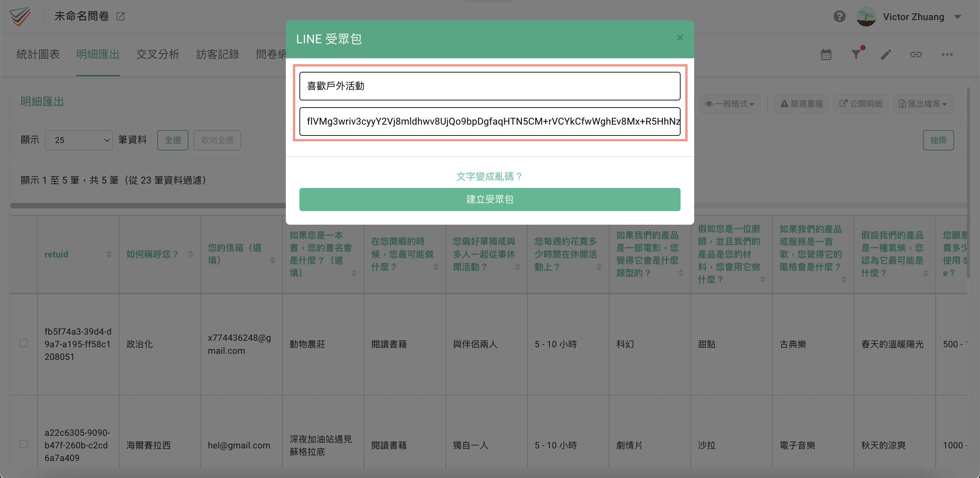Click the link chain icon

click(916, 54)
